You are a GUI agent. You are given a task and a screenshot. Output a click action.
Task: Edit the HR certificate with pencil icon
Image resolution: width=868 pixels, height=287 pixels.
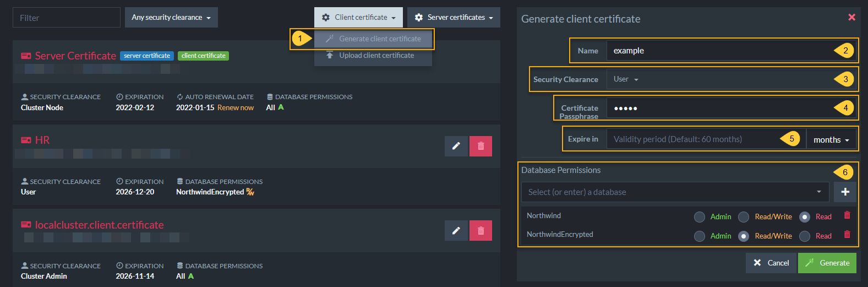tap(456, 146)
